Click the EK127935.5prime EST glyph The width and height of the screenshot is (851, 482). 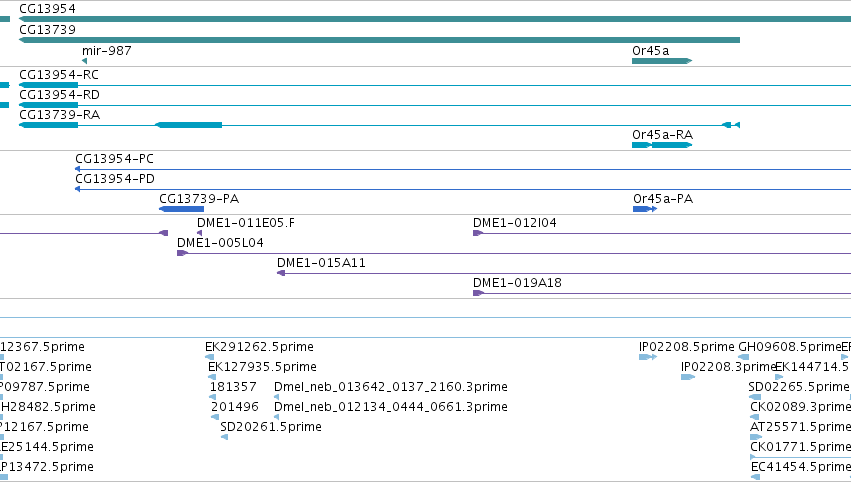click(212, 377)
